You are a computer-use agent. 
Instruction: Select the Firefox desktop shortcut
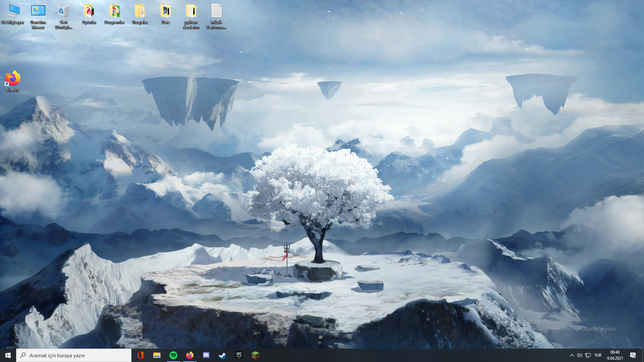point(13,81)
